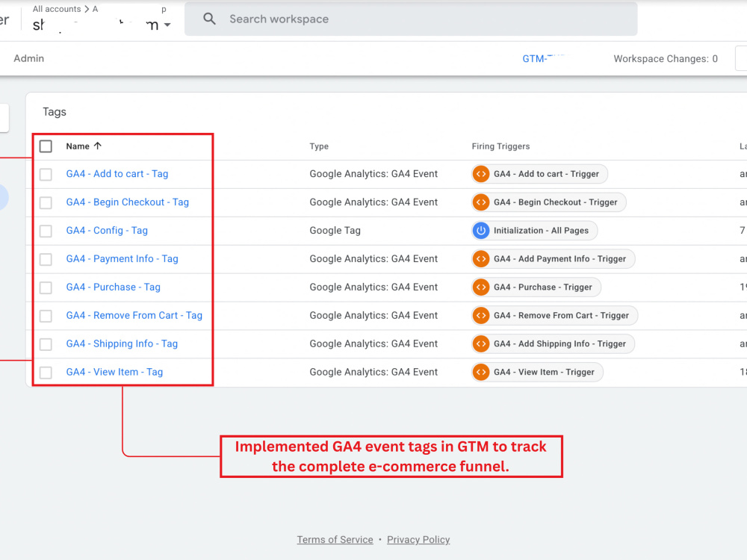
Task: Open the GA4 - View Item - Tag
Action: coord(114,372)
